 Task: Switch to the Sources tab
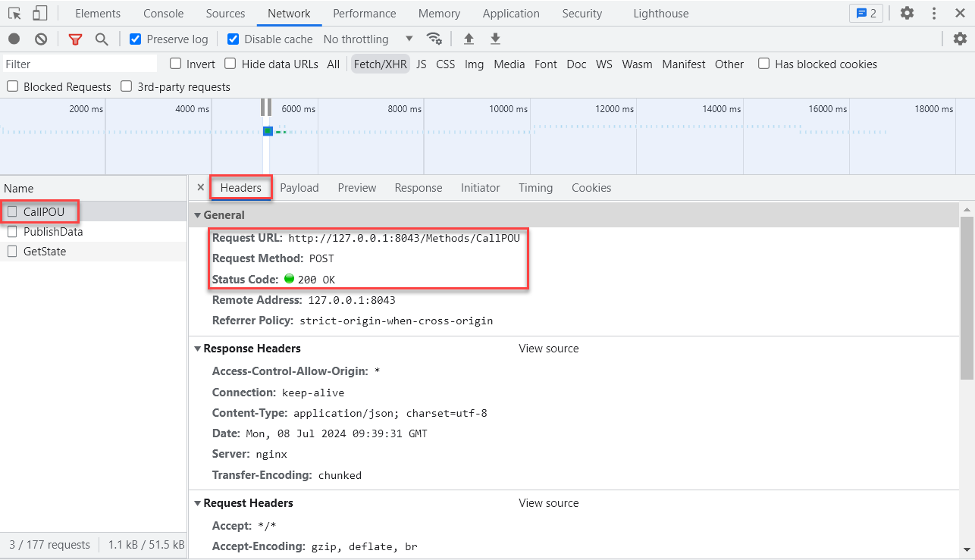point(225,13)
